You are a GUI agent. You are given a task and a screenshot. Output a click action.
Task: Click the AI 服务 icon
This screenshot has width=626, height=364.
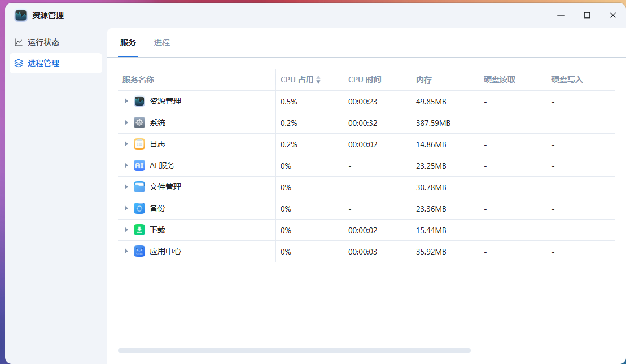(x=139, y=166)
